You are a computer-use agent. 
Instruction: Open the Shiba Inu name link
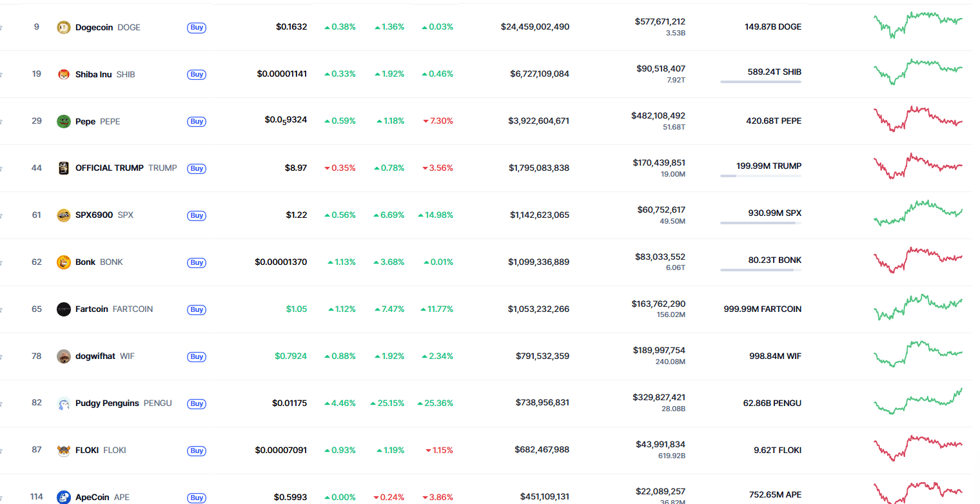tap(93, 74)
